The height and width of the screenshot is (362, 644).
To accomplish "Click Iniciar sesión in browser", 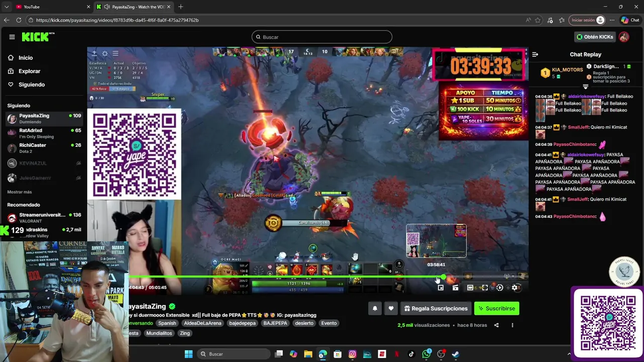I will pyautogui.click(x=587, y=20).
